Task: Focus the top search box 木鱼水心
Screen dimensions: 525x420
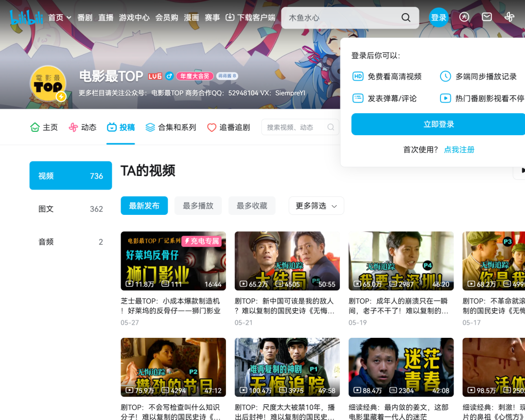Action: click(342, 18)
